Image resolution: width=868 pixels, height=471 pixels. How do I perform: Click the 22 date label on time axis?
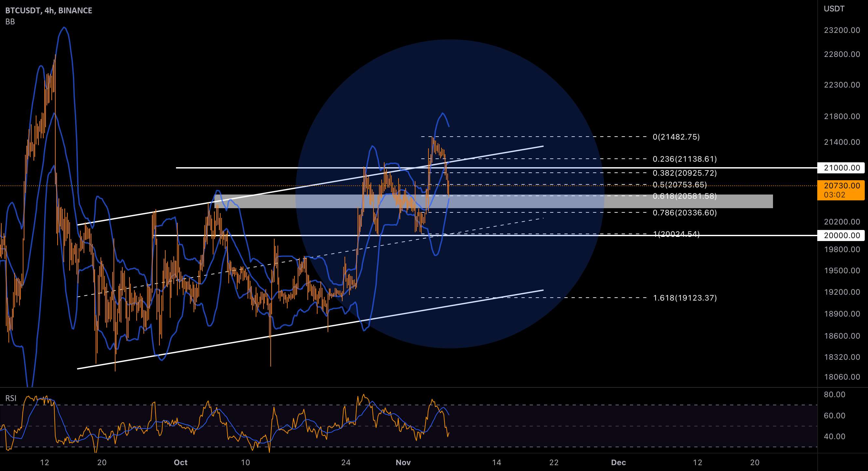click(554, 462)
